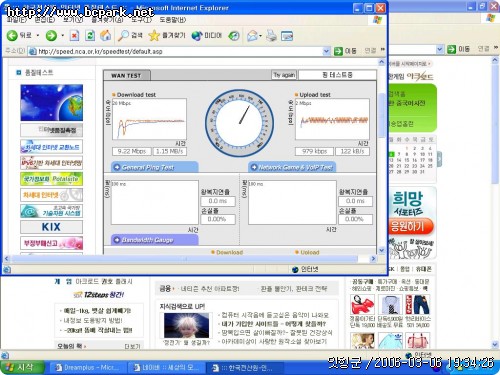Image resolution: width=500 pixels, height=375 pixels.
Task: Click the IE Back arrow icon
Action: [12, 35]
